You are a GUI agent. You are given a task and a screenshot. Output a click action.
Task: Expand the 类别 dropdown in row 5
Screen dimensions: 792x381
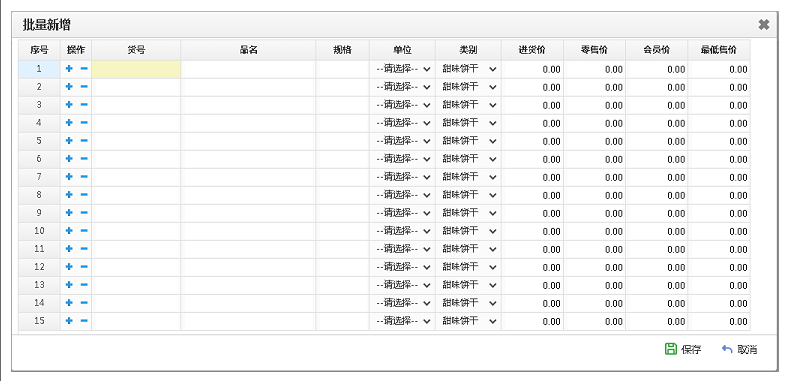pyautogui.click(x=469, y=141)
